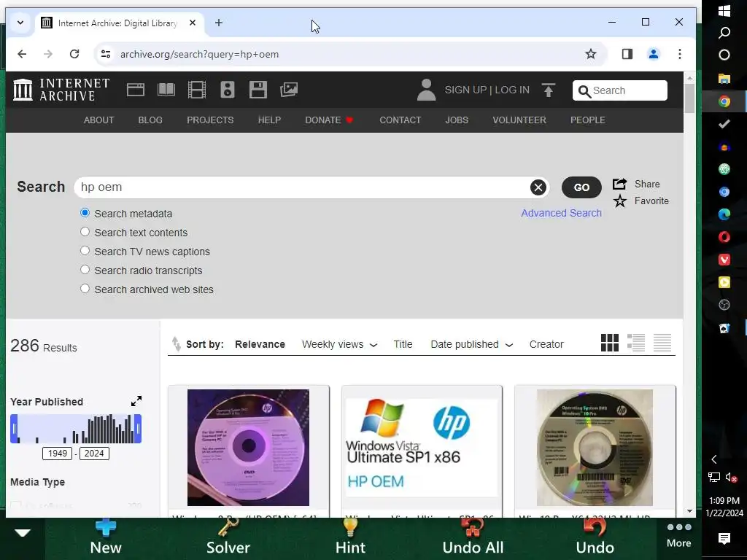Click the page vertical scrollbar thumb
Image resolution: width=747 pixels, height=560 pixels.
689,98
